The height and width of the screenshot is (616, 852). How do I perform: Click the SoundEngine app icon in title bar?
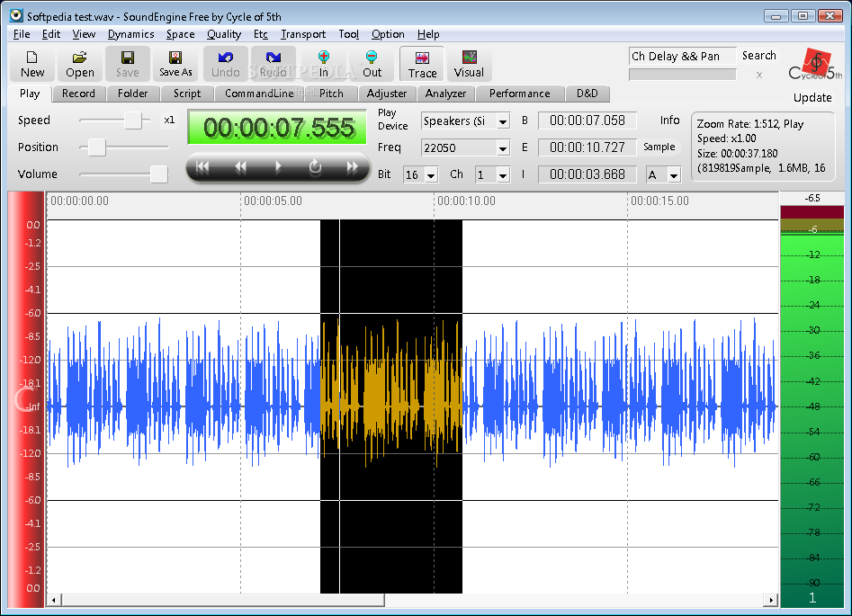click(16, 15)
